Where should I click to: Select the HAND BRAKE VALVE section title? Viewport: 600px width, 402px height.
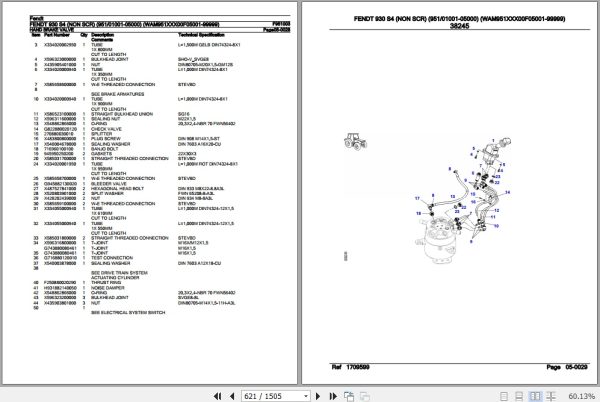tap(52, 29)
